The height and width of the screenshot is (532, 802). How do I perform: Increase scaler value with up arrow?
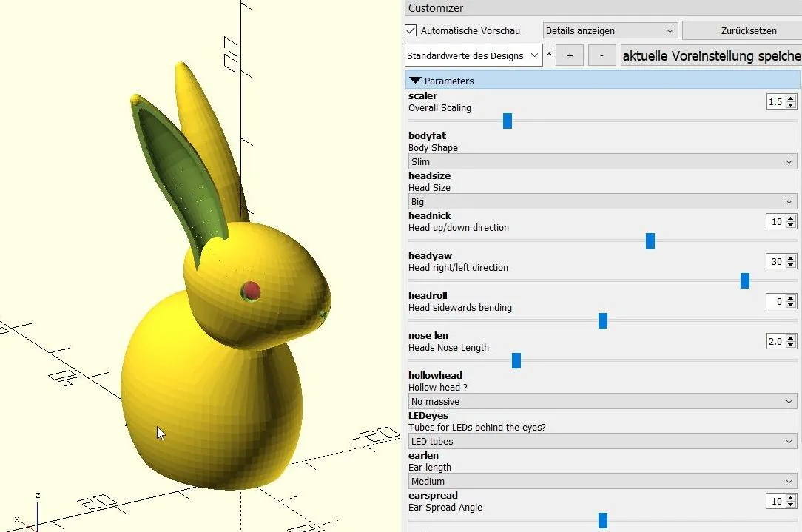pos(791,98)
